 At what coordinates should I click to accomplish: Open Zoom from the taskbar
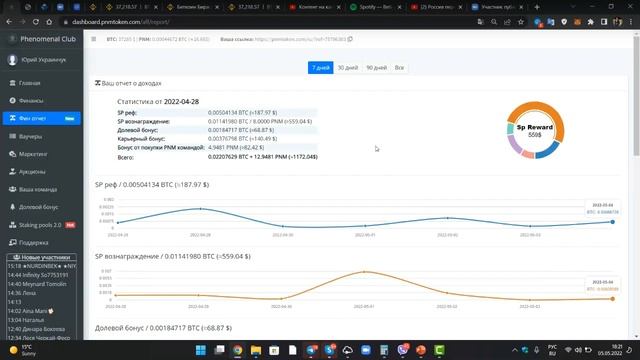(366, 350)
